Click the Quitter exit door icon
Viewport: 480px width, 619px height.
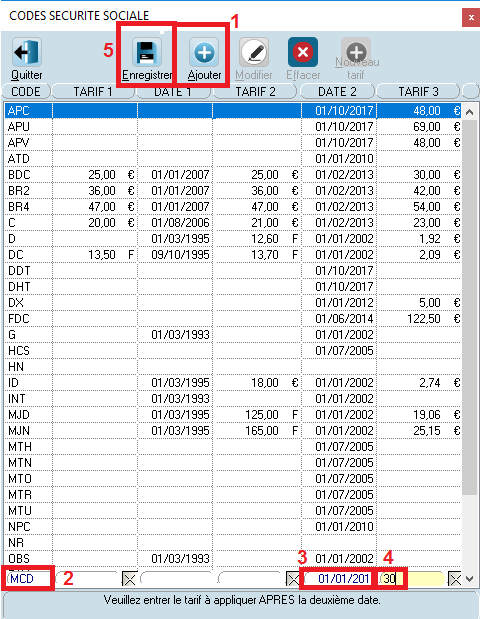(x=26, y=52)
